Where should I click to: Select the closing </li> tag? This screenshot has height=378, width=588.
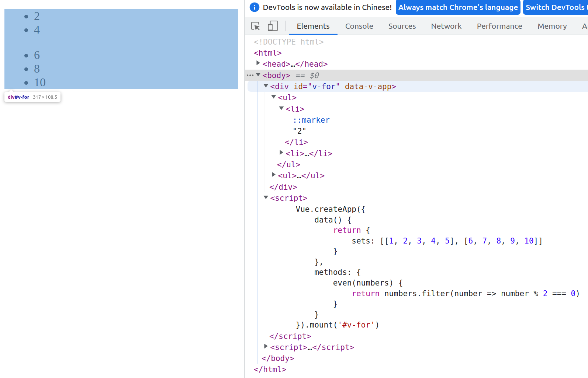coord(296,142)
